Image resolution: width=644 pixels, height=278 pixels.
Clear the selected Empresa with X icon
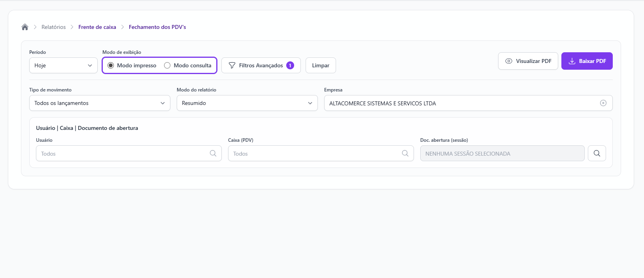[x=603, y=103]
